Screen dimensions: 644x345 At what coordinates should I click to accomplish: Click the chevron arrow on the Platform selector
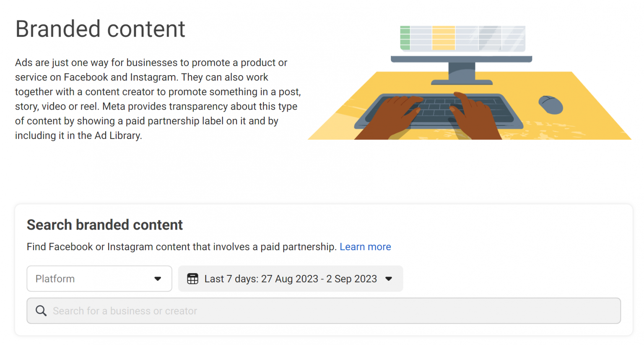[158, 278]
